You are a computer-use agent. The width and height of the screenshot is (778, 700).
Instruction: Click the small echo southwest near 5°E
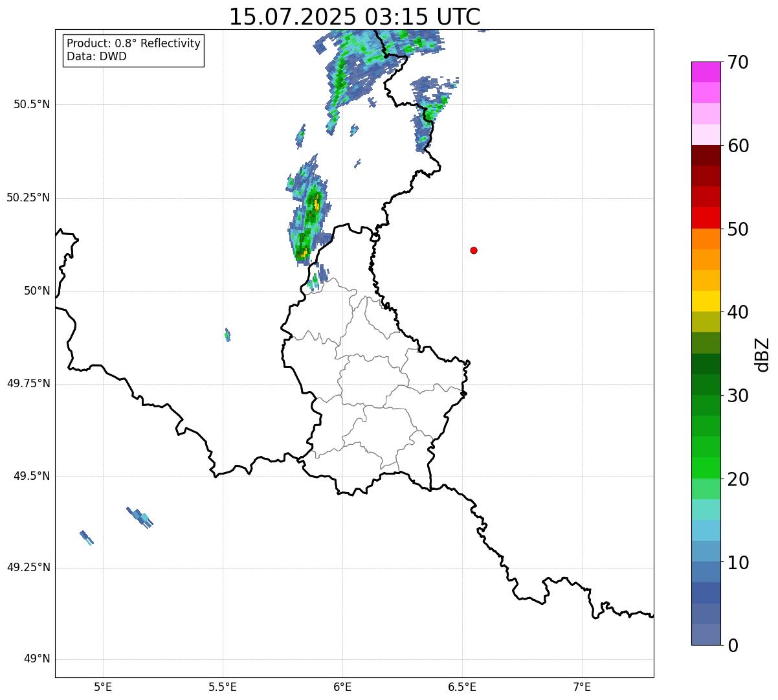[87, 537]
